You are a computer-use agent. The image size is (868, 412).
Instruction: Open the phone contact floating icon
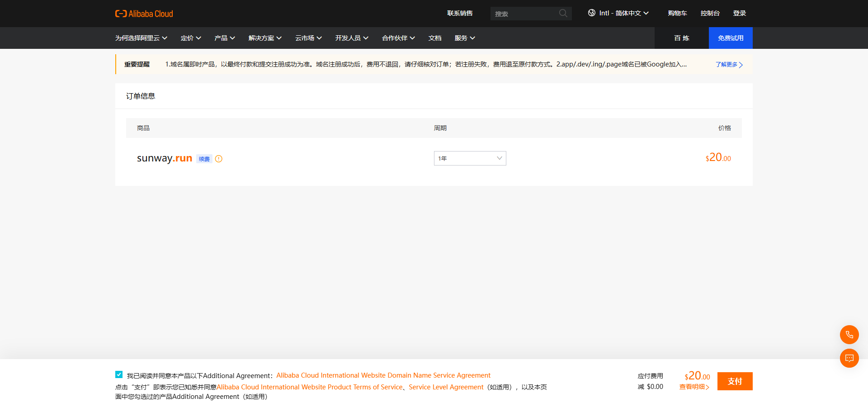tap(849, 335)
